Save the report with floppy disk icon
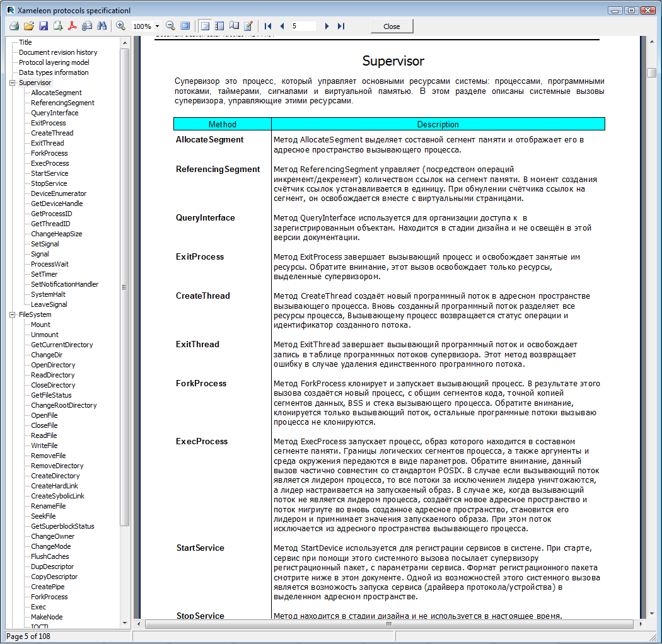Viewport: 662px width, 644px height. 43,26
